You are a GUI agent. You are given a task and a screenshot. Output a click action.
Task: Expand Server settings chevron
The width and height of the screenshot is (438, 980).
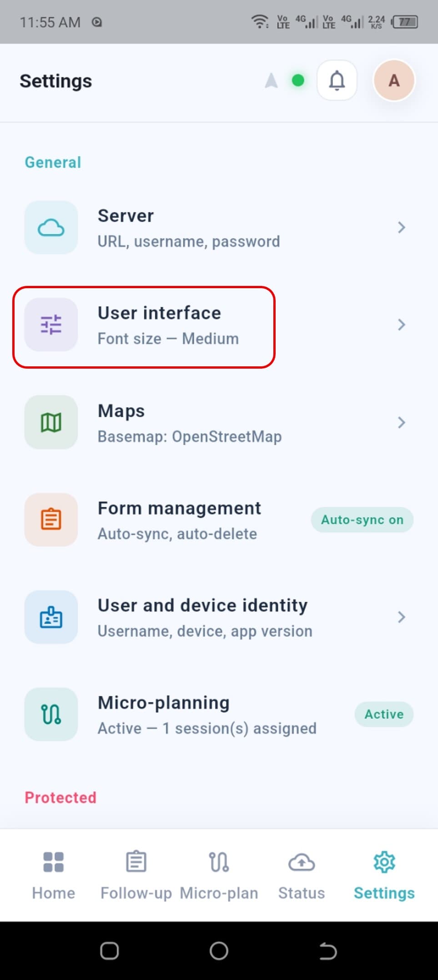pyautogui.click(x=401, y=227)
